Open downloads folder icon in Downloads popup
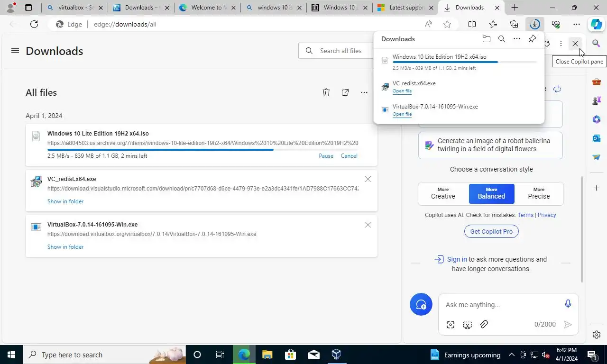The height and width of the screenshot is (364, 607). click(x=486, y=39)
